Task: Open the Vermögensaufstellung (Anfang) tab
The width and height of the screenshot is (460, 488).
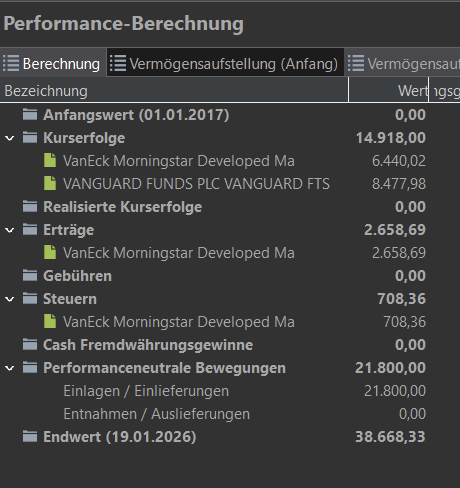Action: [x=225, y=63]
